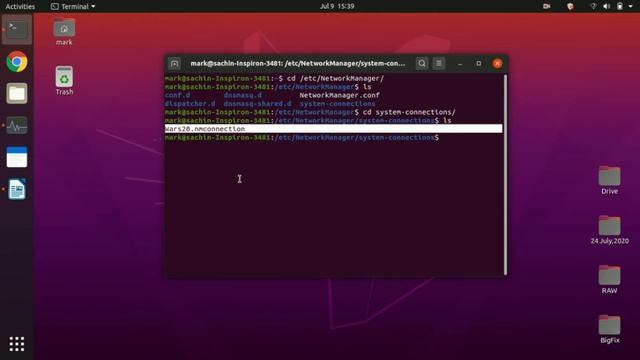Open the Files manager from the dock
This screenshot has height=360, width=640.
[x=17, y=93]
